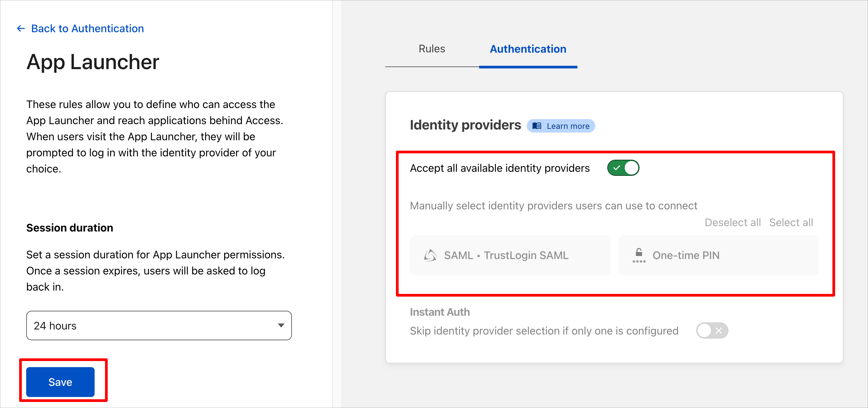Select the Authentication tab

528,49
